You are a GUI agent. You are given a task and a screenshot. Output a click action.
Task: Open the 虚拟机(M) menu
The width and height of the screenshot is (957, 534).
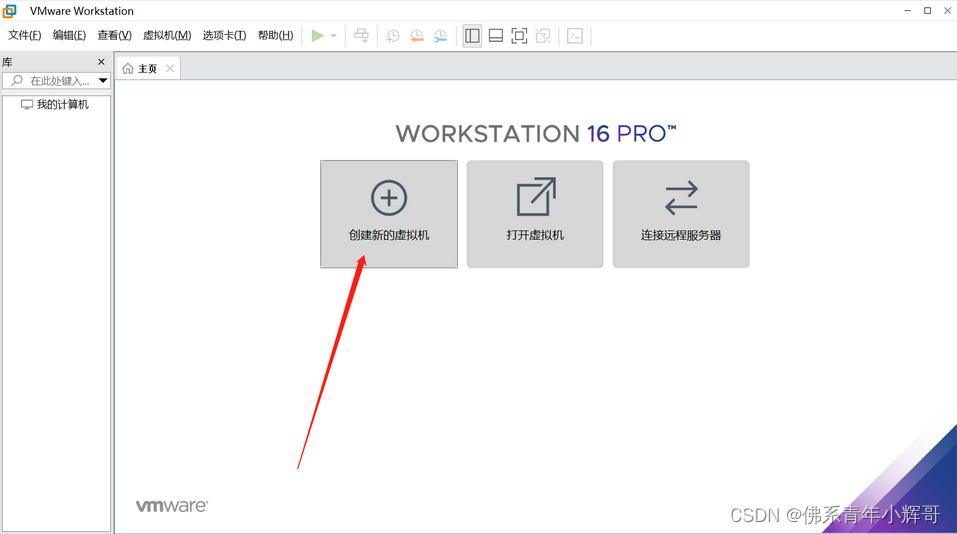pos(167,35)
